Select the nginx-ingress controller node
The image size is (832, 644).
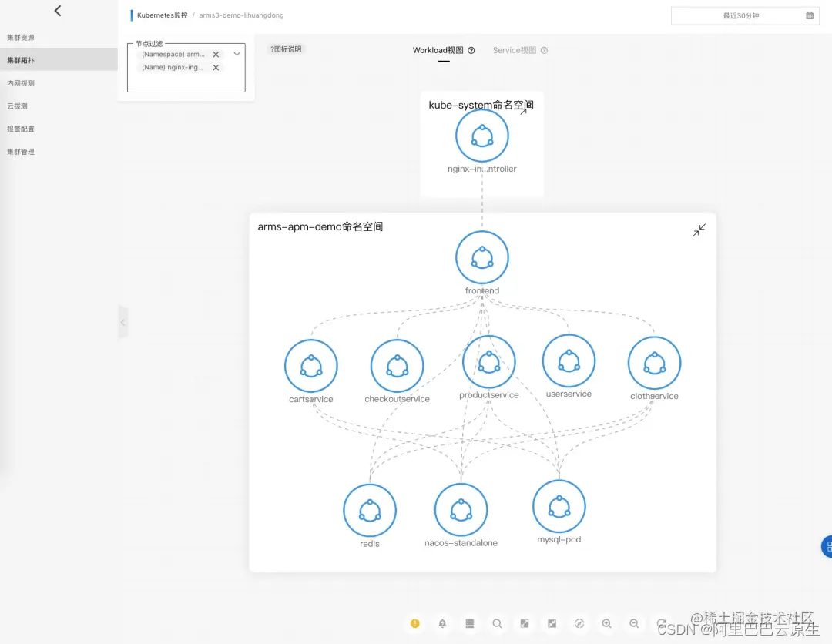tap(481, 136)
